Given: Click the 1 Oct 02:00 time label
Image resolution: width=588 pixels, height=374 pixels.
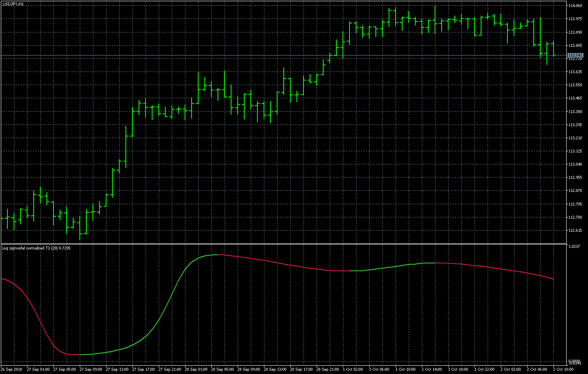Looking at the screenshot, I should click(x=353, y=369).
